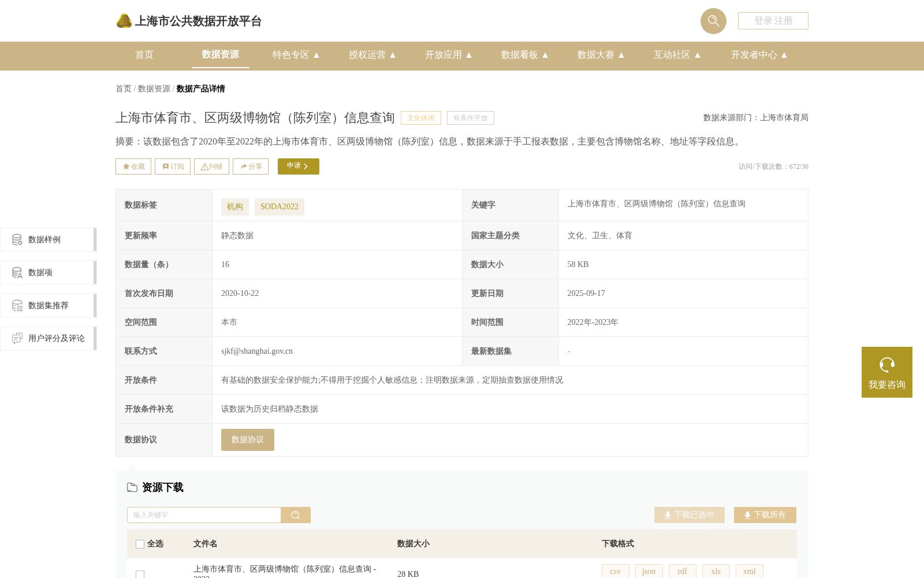Screen dimensions: 924x578
Task: Open the 数据协议 button
Action: pos(248,440)
